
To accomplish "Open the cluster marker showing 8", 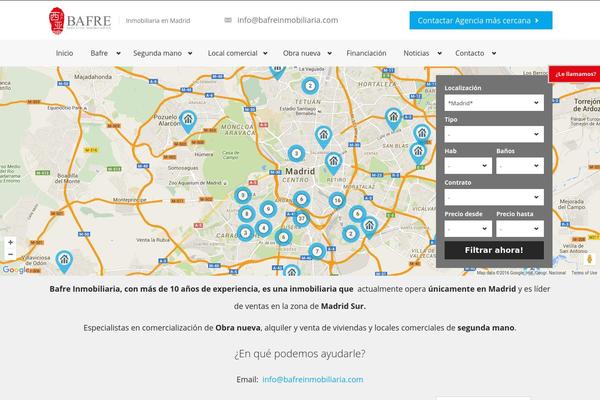I will pos(247,214).
